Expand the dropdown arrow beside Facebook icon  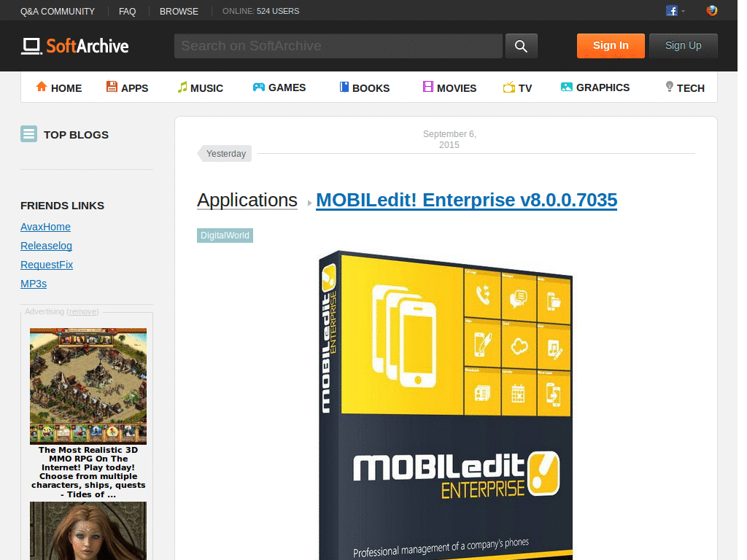[683, 11]
